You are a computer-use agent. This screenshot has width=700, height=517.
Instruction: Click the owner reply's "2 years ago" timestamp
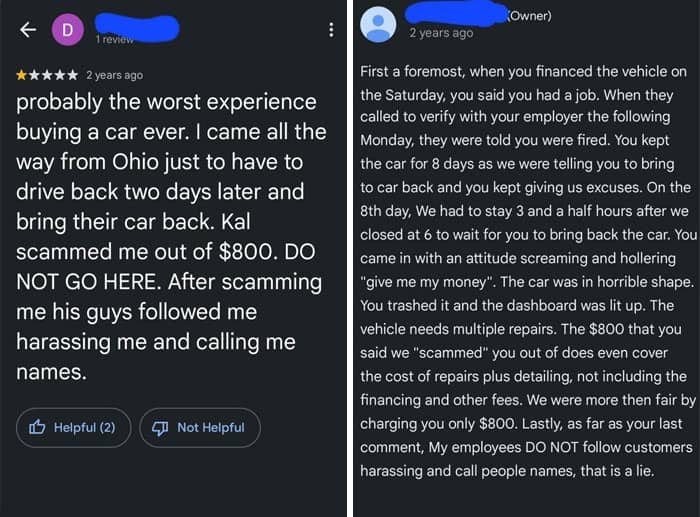[x=441, y=33]
